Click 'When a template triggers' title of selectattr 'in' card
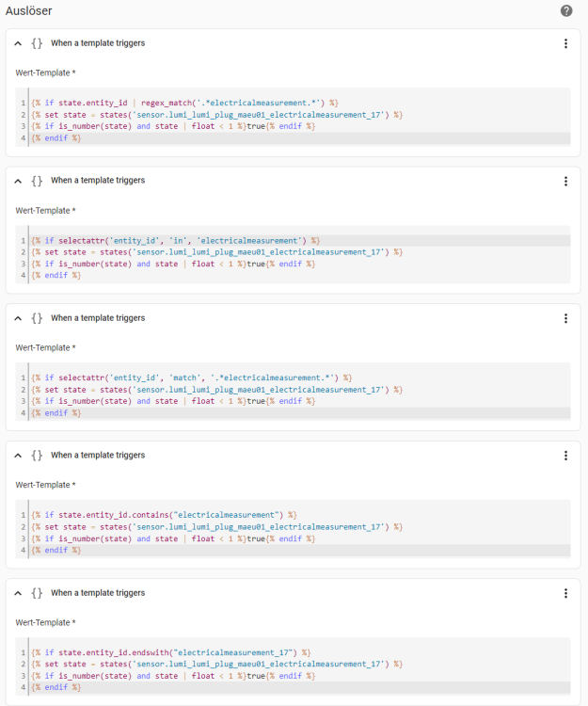This screenshot has width=588, height=706. (98, 181)
